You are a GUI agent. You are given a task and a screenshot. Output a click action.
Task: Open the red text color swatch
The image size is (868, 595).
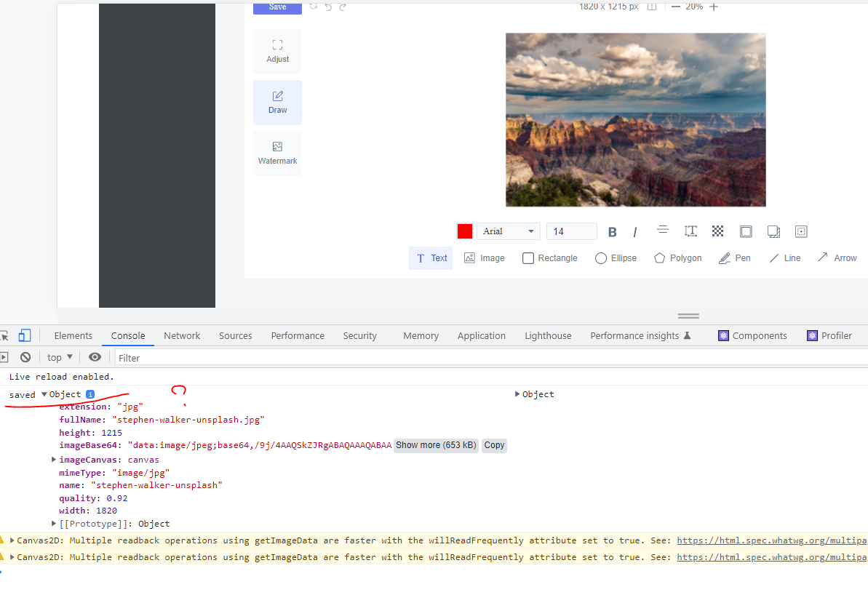coord(464,231)
